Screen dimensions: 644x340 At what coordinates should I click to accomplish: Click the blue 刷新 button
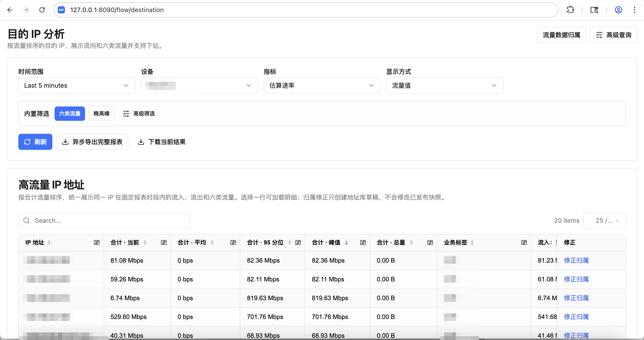click(x=35, y=142)
